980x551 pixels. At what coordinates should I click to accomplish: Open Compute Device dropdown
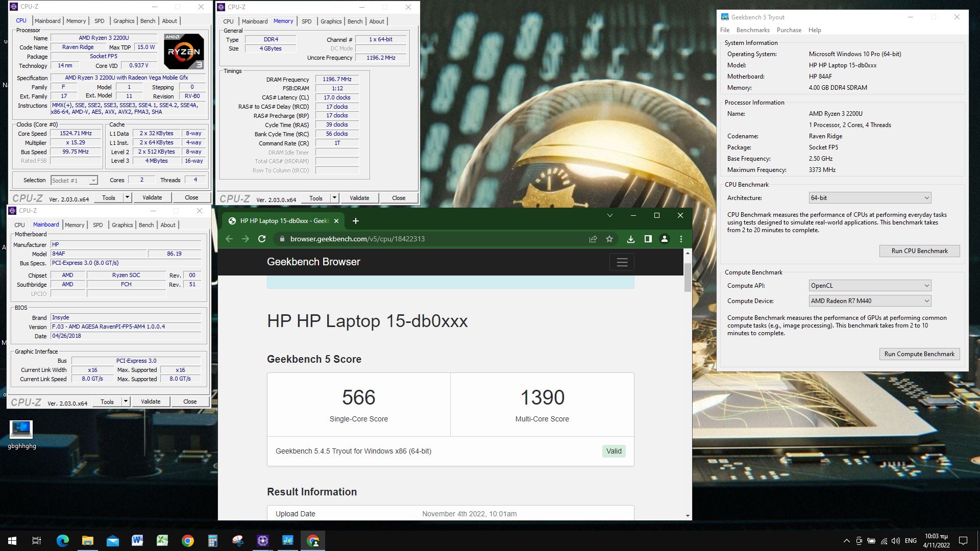[x=870, y=301]
